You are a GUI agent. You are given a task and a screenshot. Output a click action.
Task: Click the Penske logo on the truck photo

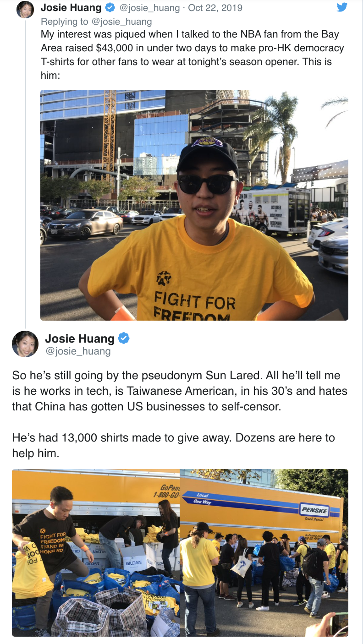click(314, 509)
